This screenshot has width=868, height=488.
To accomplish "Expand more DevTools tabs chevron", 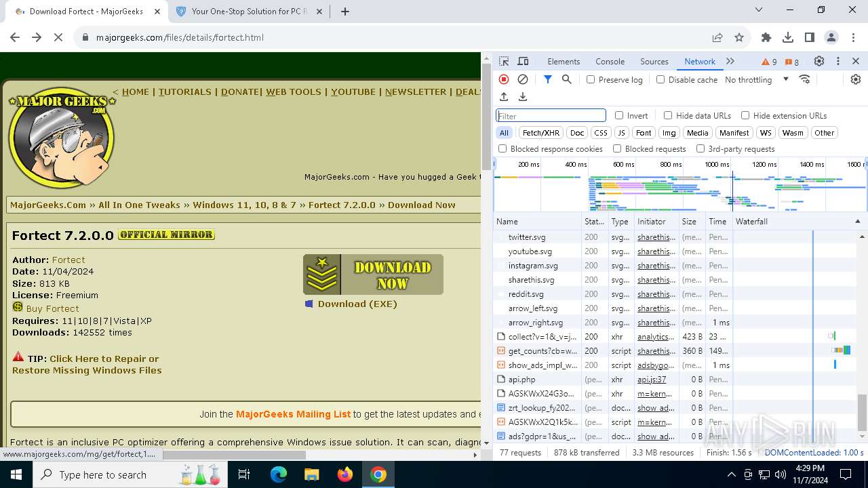I will click(x=730, y=61).
